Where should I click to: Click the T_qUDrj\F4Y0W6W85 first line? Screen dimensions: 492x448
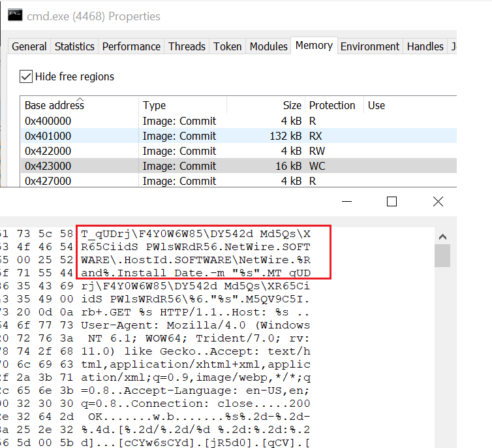coord(196,234)
